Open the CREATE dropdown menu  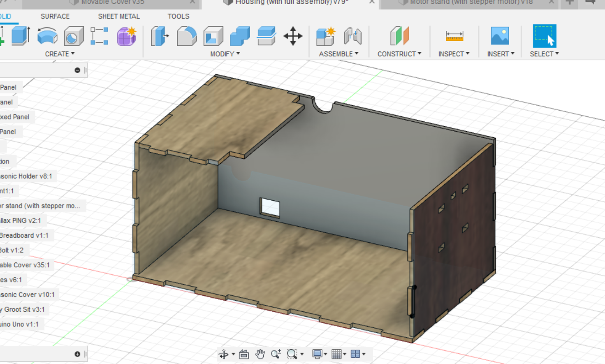60,54
